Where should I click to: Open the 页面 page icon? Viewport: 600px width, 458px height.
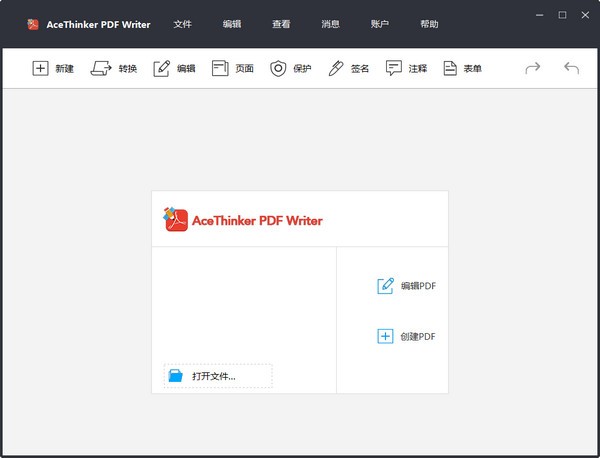220,68
